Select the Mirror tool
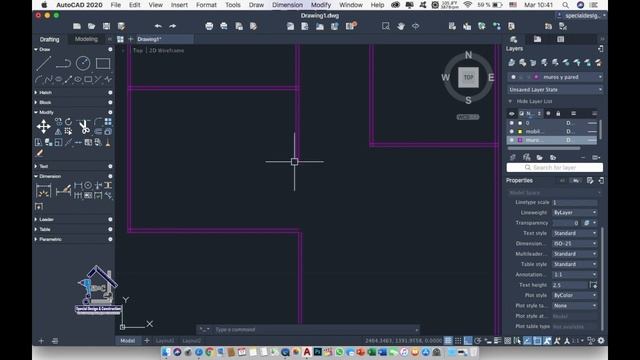Screen dimensions: 640x360 pos(58,131)
